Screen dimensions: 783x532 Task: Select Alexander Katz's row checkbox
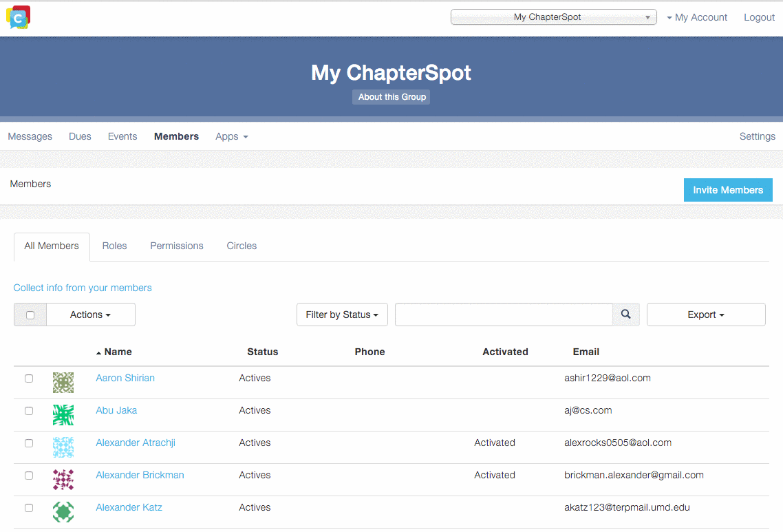tap(29, 508)
